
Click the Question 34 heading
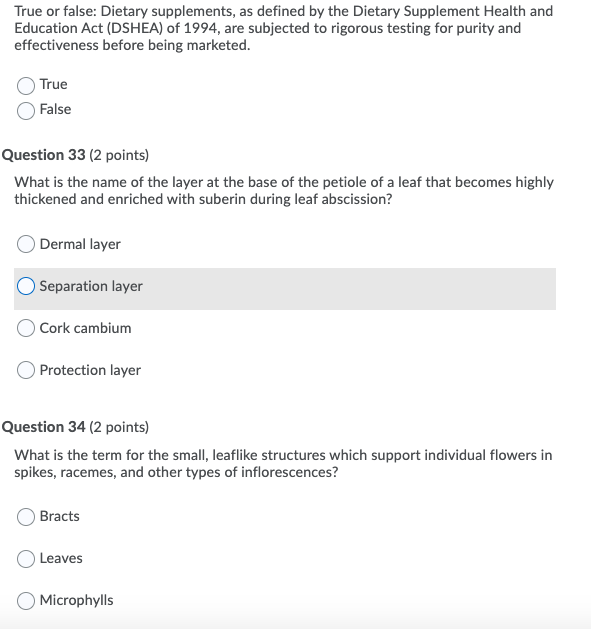tap(75, 427)
